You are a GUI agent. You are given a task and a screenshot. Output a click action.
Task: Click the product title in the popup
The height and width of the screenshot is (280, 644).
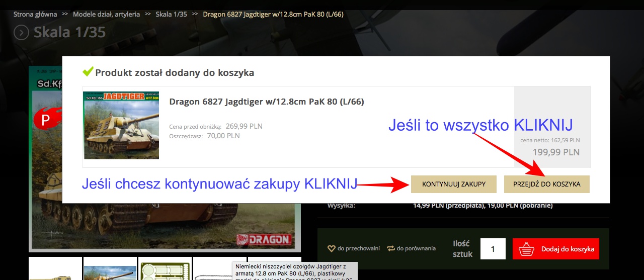(266, 102)
